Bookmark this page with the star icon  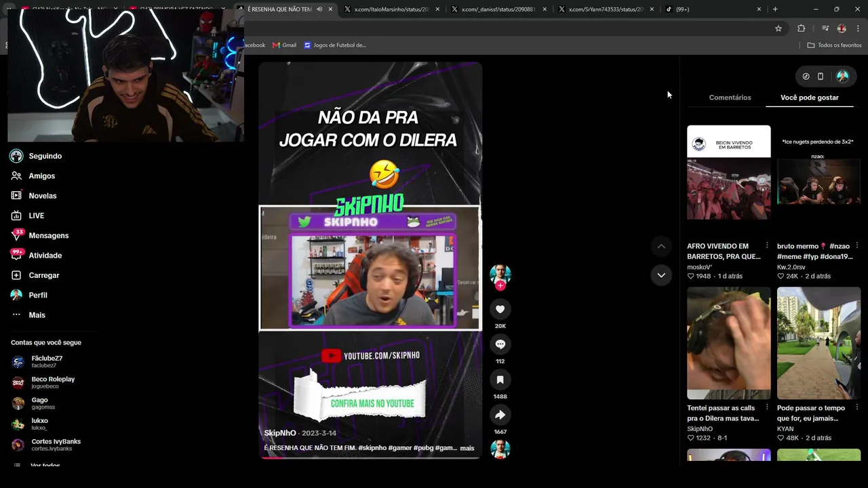pos(778,28)
